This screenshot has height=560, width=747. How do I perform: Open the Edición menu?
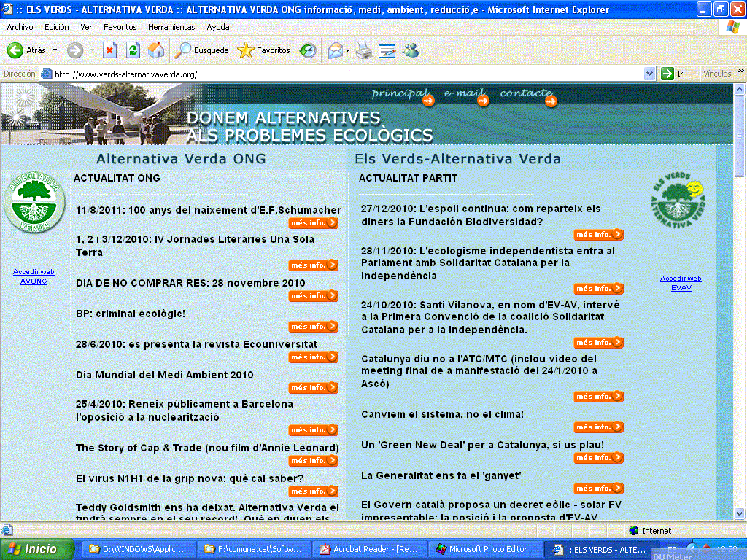[57, 27]
